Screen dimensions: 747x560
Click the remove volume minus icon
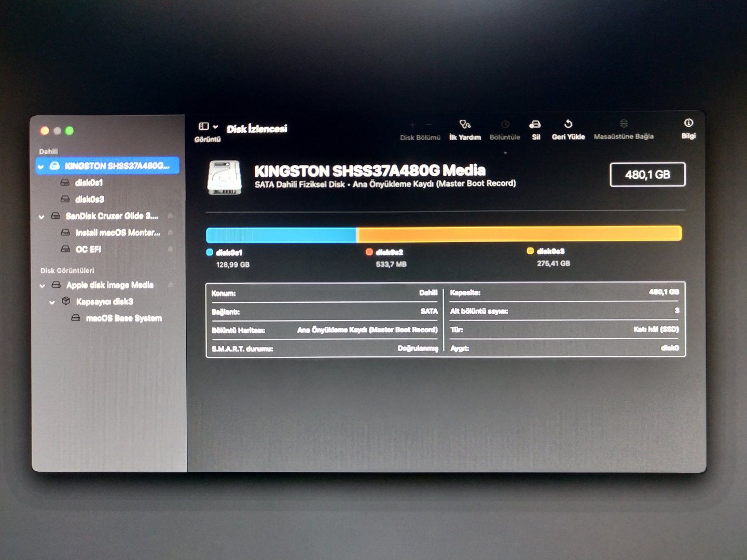tap(428, 124)
